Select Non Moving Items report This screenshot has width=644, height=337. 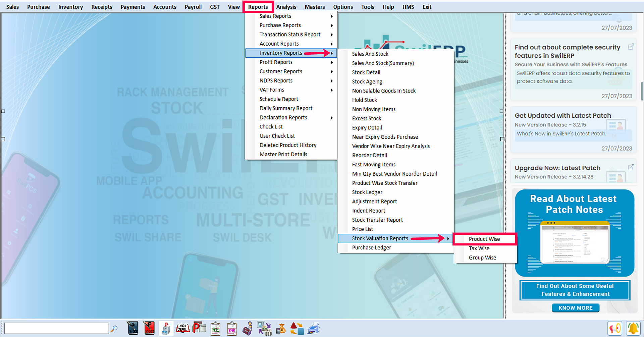tap(395, 109)
